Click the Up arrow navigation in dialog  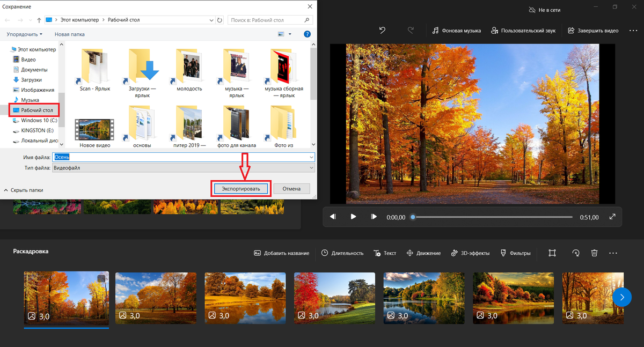pos(39,20)
